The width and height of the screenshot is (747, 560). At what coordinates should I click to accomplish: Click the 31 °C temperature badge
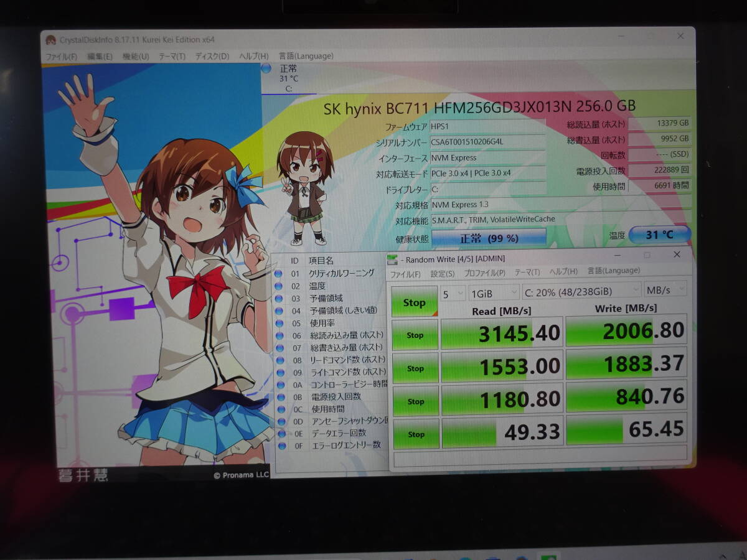pos(660,235)
